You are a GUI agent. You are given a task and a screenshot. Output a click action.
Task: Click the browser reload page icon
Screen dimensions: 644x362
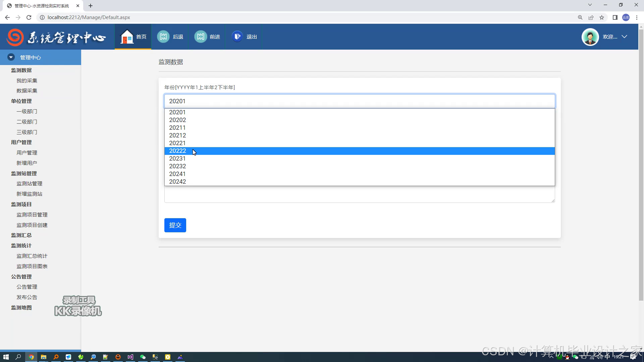[29, 17]
